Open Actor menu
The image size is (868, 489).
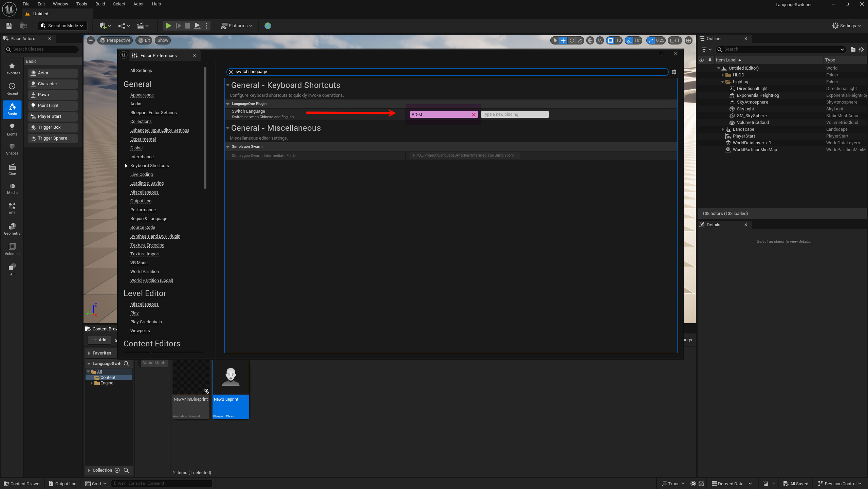(x=138, y=4)
